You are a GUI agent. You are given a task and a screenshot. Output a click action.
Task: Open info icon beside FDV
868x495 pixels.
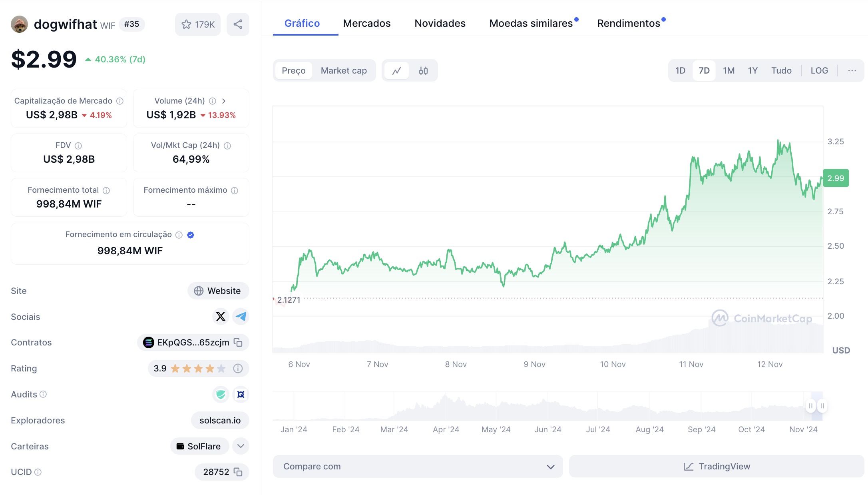click(x=78, y=146)
